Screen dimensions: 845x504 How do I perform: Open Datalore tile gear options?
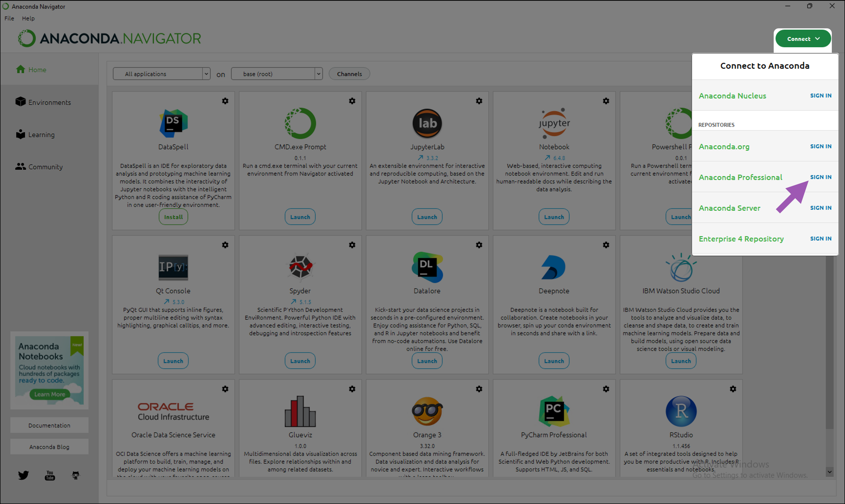pyautogui.click(x=479, y=245)
